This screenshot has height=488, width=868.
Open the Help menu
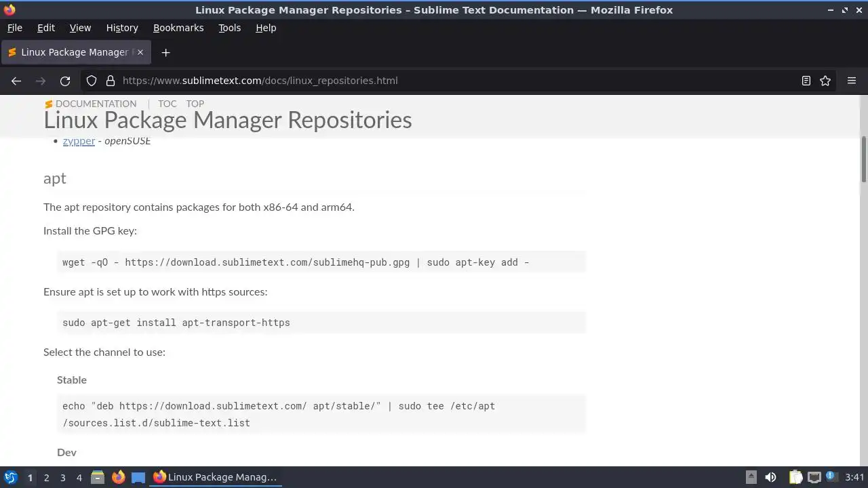point(266,28)
